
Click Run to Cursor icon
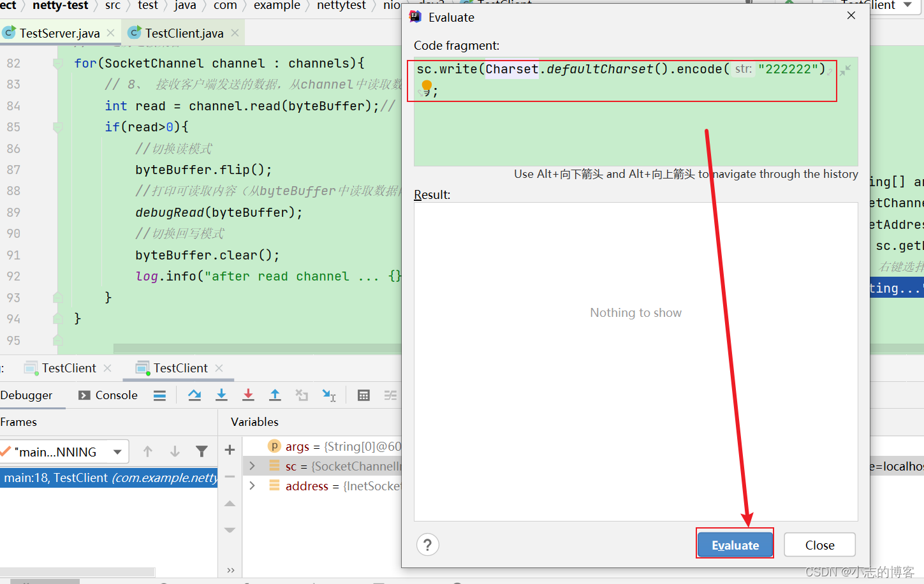click(x=329, y=395)
